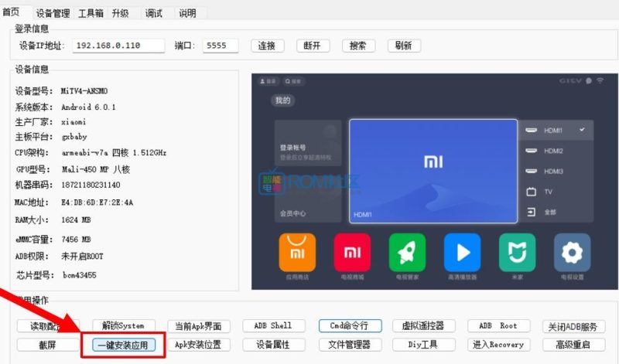Select HDMI2 input in TV preview
The image size is (619, 364).
pos(556,151)
